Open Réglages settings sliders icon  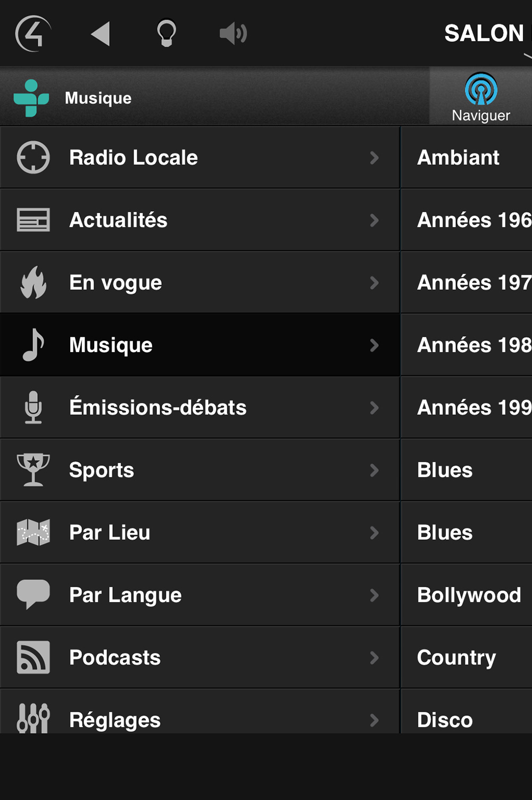33,718
